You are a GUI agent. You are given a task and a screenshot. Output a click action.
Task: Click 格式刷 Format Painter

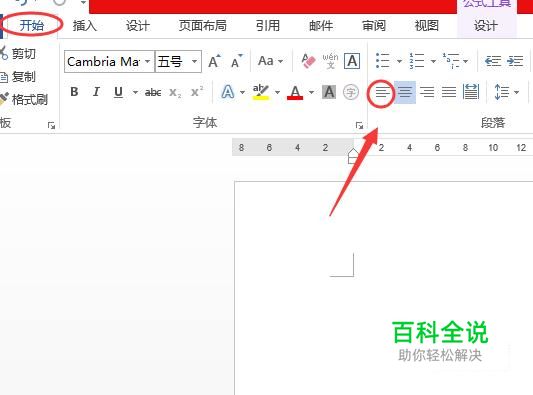(24, 99)
